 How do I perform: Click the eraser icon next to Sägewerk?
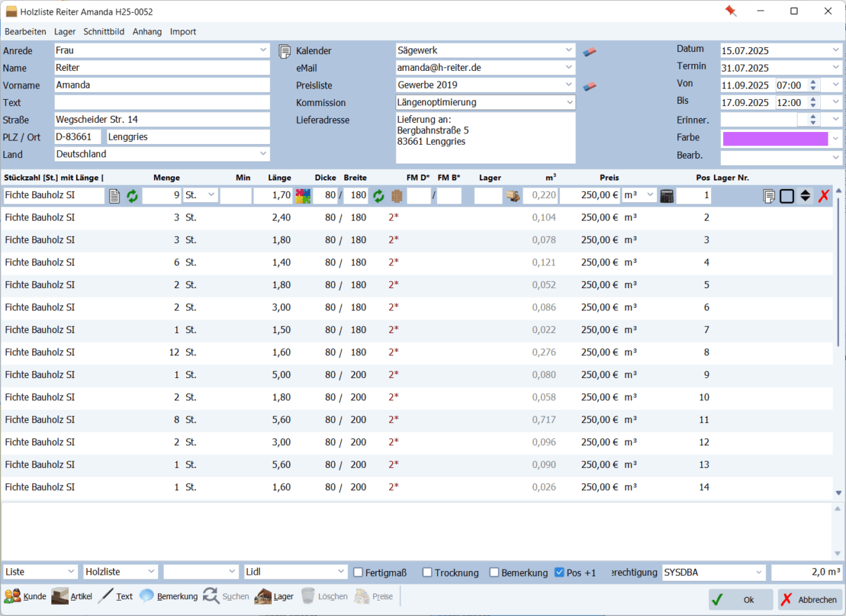(x=590, y=51)
